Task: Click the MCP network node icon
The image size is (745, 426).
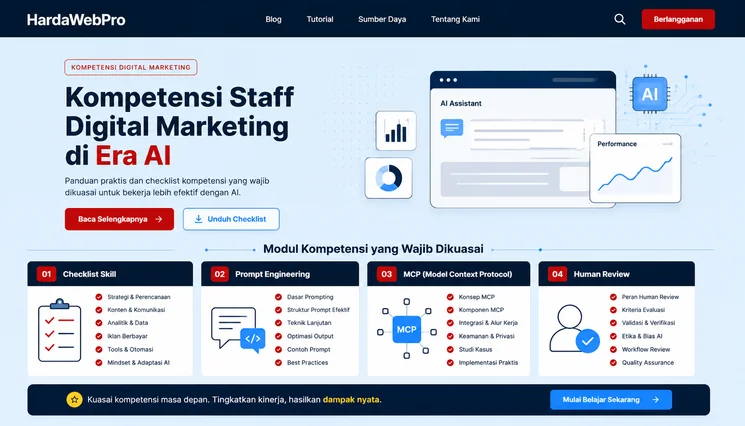Action: tap(407, 329)
